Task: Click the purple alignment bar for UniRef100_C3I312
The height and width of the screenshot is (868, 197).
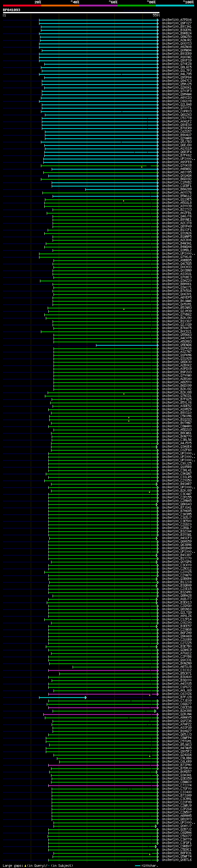Action: [103, 670]
